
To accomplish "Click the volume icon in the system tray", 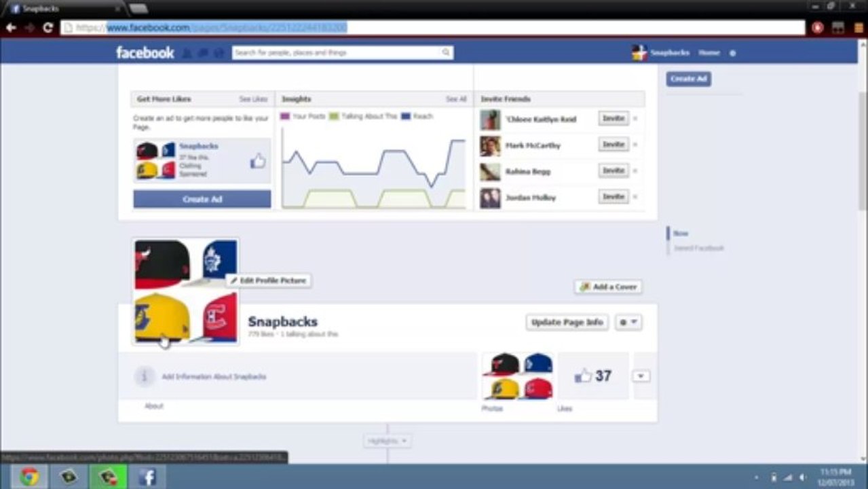I will click(x=803, y=477).
